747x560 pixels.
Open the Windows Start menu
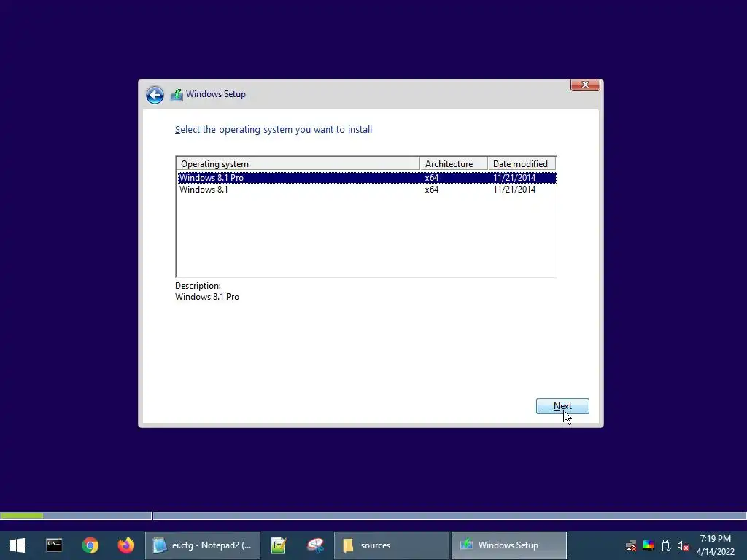coord(18,545)
